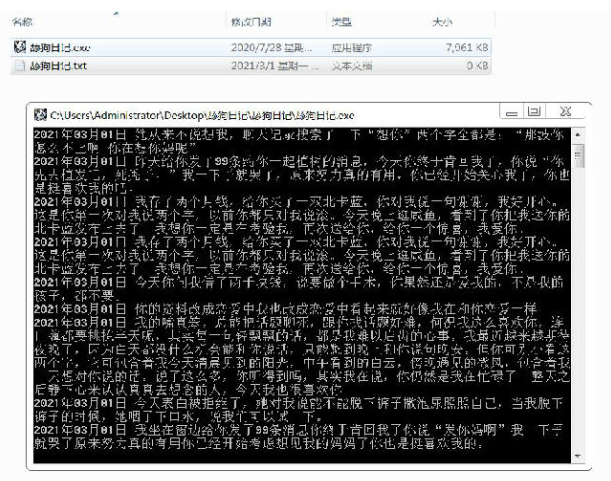The image size is (611, 481).
Task: Close the 舔狗日记.exe console window
Action: 565,112
